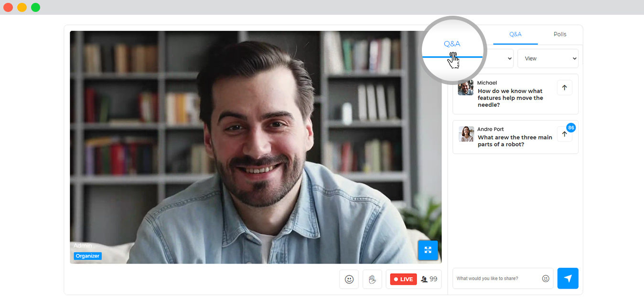This screenshot has height=303, width=644.
Task: Click the yellow macOS window button
Action: click(x=22, y=7)
